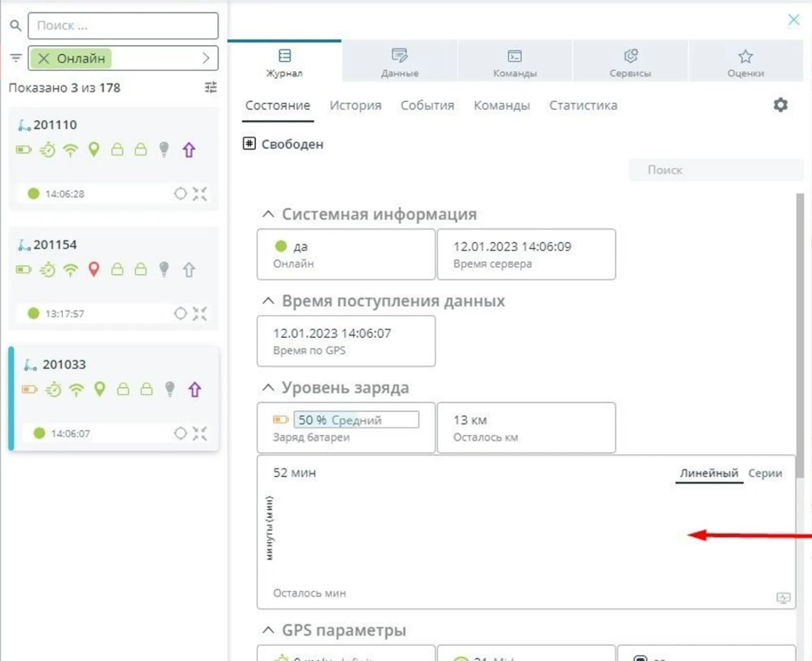Switch to the История subtab
This screenshot has width=812, height=661.
(355, 106)
